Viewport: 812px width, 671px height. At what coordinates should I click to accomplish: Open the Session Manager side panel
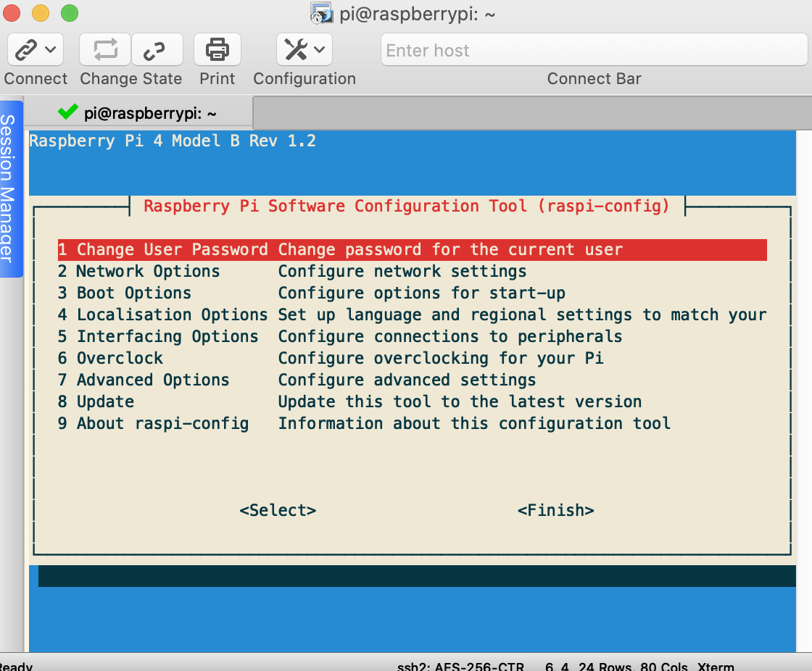pyautogui.click(x=10, y=189)
